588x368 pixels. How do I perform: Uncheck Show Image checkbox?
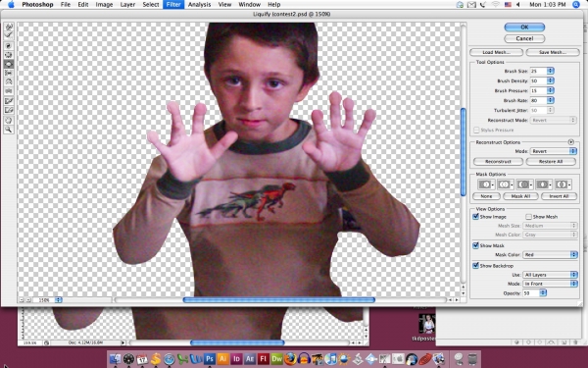tap(476, 217)
